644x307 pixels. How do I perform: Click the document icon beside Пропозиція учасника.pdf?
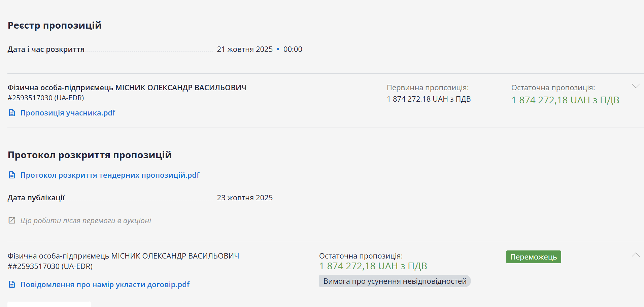(x=12, y=113)
